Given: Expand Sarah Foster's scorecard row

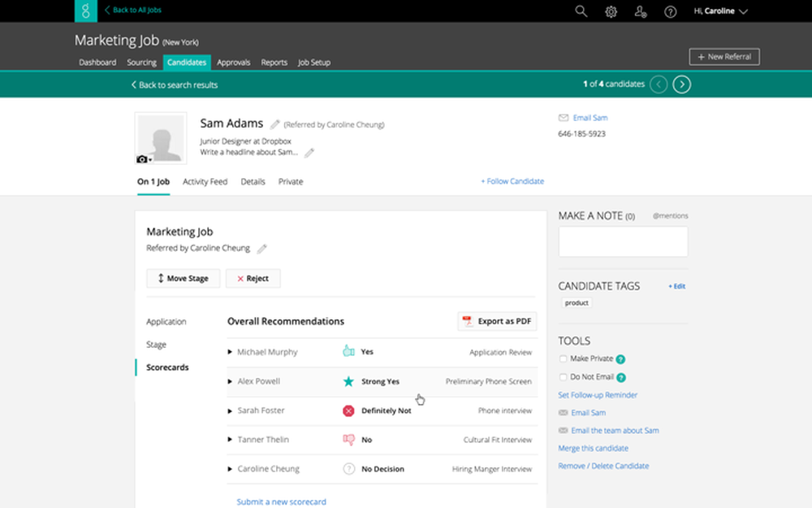Looking at the screenshot, I should point(230,410).
